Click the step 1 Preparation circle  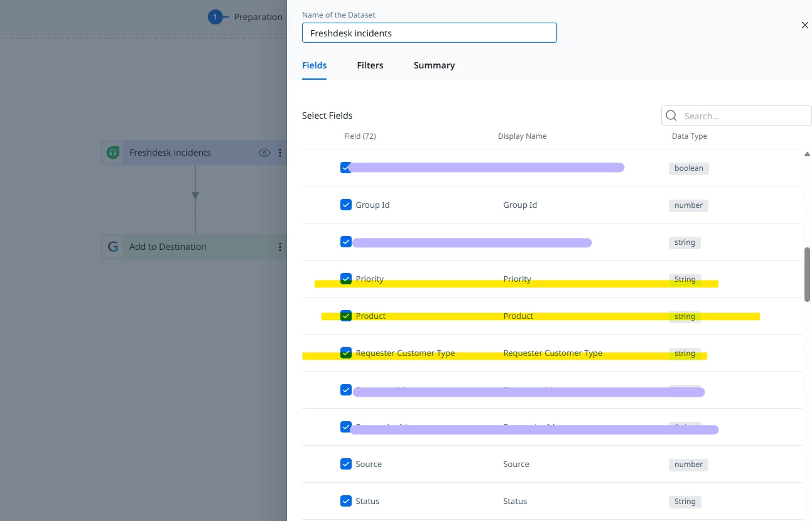pyautogui.click(x=215, y=17)
